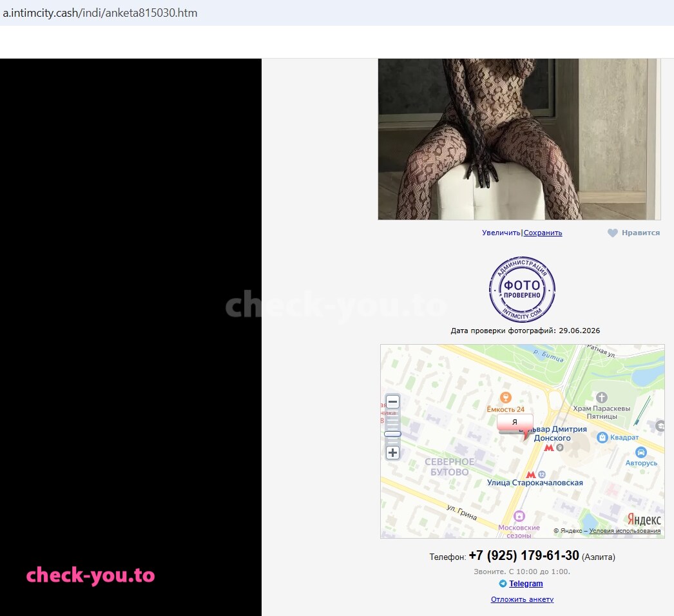Click the phone number +7 (925) 179-61-30
This screenshot has height=616, width=674.
524,555
